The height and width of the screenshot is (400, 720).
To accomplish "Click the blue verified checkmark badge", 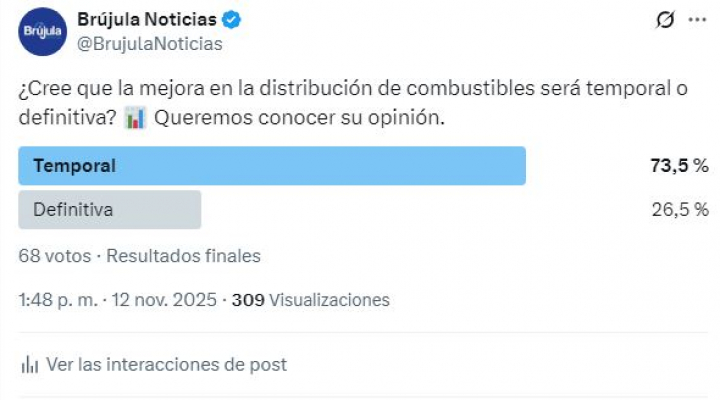I will pyautogui.click(x=229, y=21).
